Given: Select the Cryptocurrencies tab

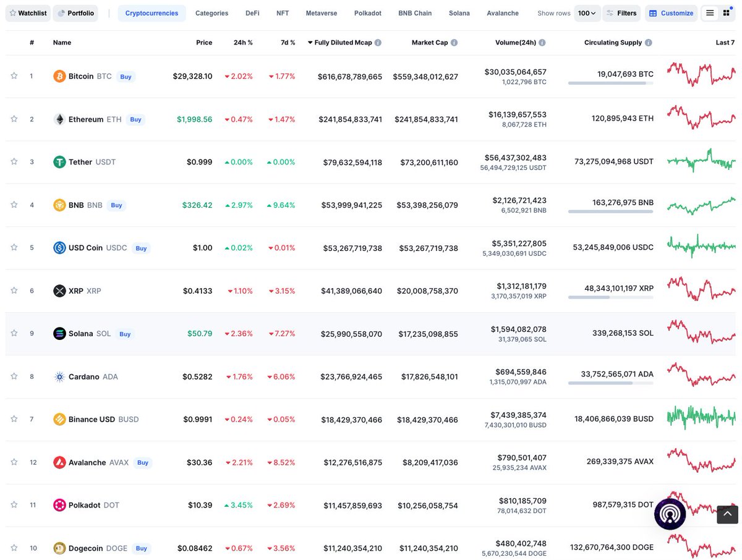Looking at the screenshot, I should point(151,13).
